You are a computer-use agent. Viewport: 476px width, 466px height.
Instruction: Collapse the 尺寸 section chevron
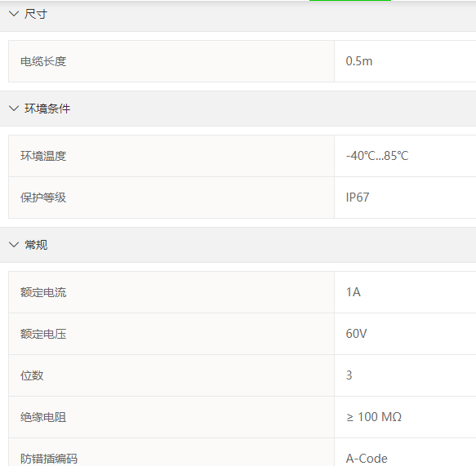point(14,14)
